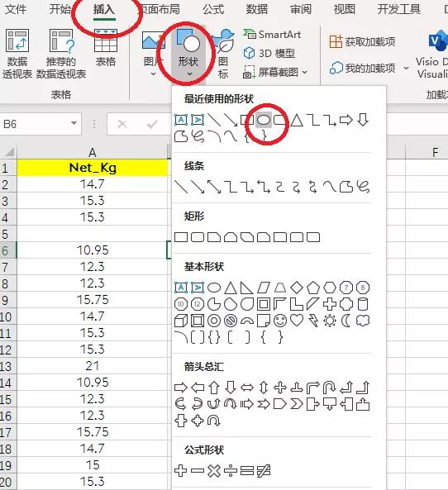
Task: Cancel formula entry with X button
Action: (122, 125)
